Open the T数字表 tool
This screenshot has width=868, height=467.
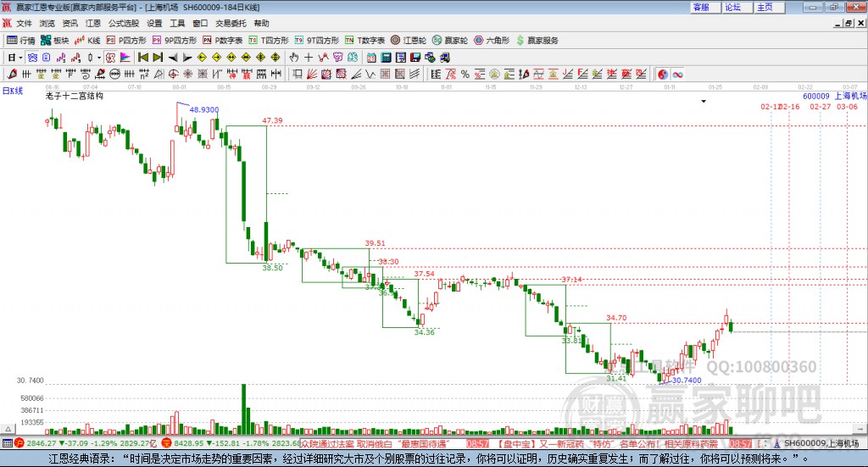[364, 41]
